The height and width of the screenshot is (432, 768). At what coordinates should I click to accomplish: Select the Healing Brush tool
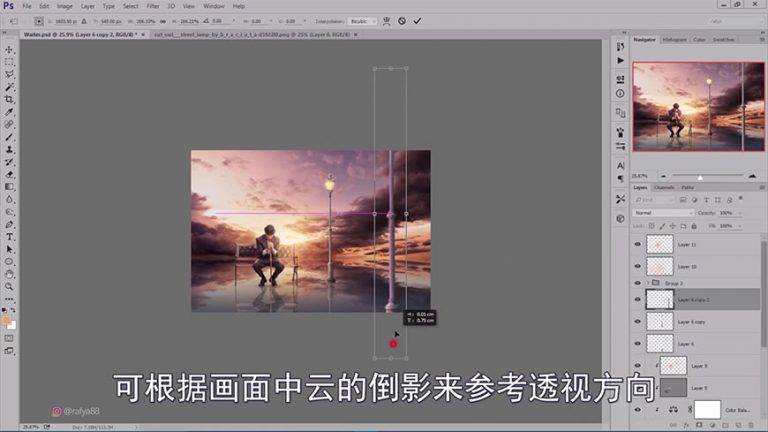(9, 124)
